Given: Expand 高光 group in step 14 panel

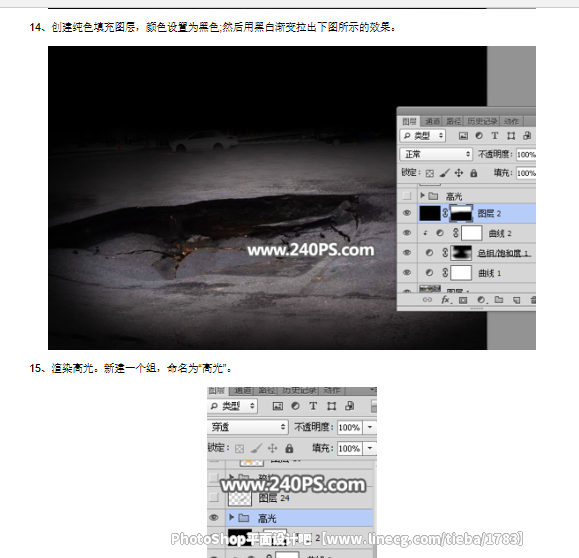Looking at the screenshot, I should (422, 195).
